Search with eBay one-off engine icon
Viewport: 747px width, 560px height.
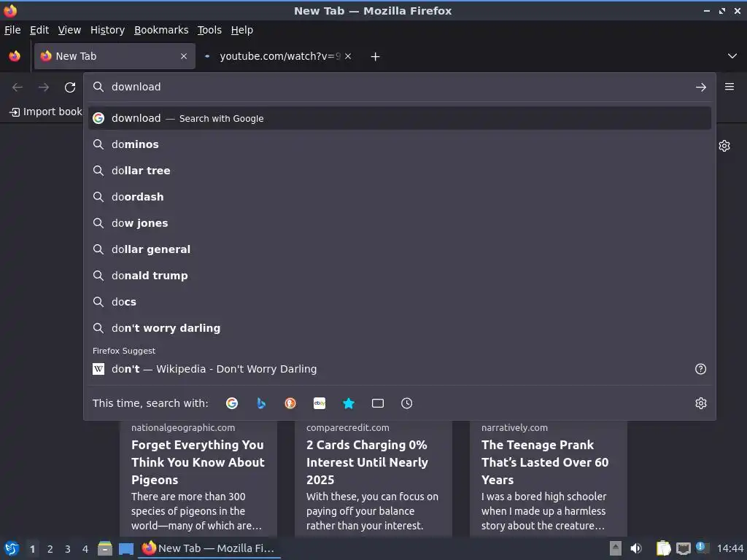tap(320, 403)
